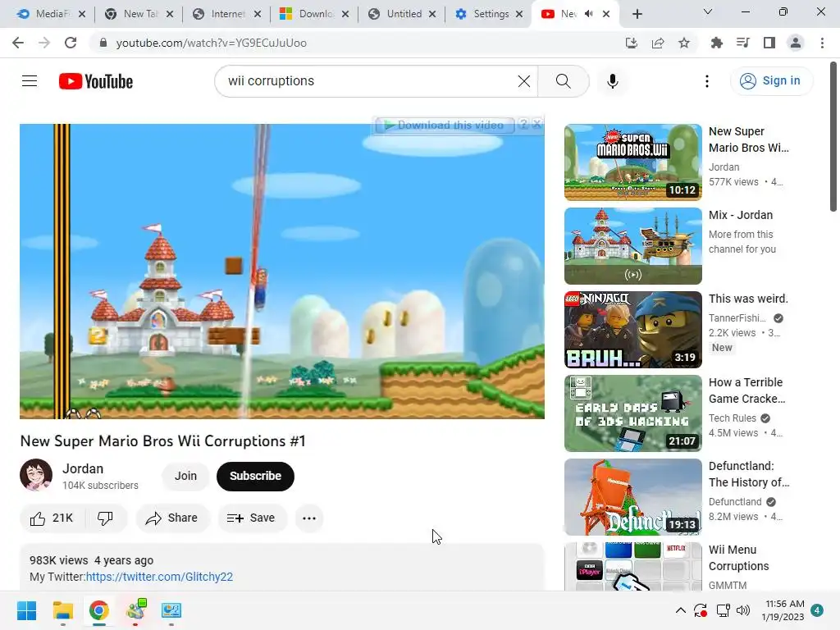Open notification center badge in taskbar
The image size is (840, 630).
[x=816, y=610]
